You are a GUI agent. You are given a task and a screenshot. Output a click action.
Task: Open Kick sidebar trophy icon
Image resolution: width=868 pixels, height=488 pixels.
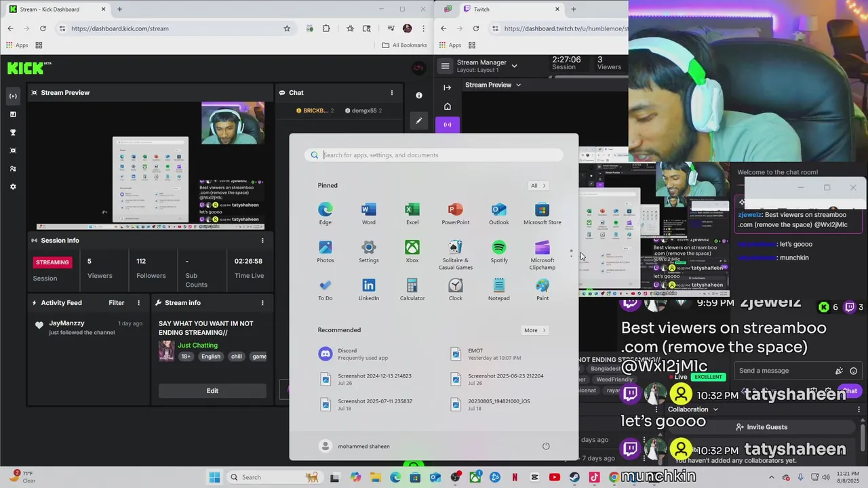coord(13,132)
